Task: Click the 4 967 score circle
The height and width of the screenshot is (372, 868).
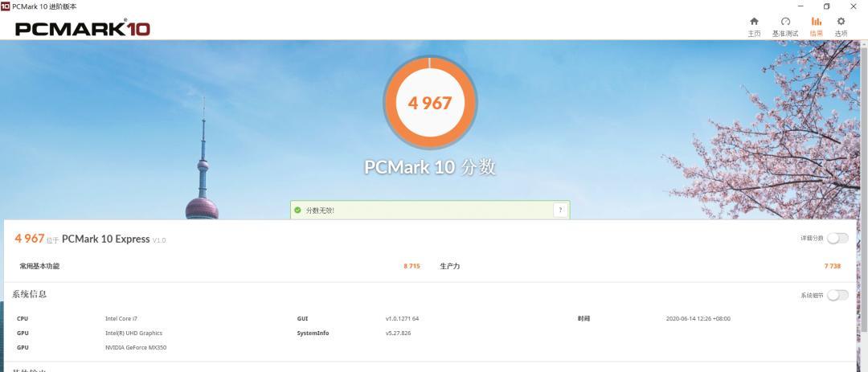Action: pyautogui.click(x=429, y=102)
